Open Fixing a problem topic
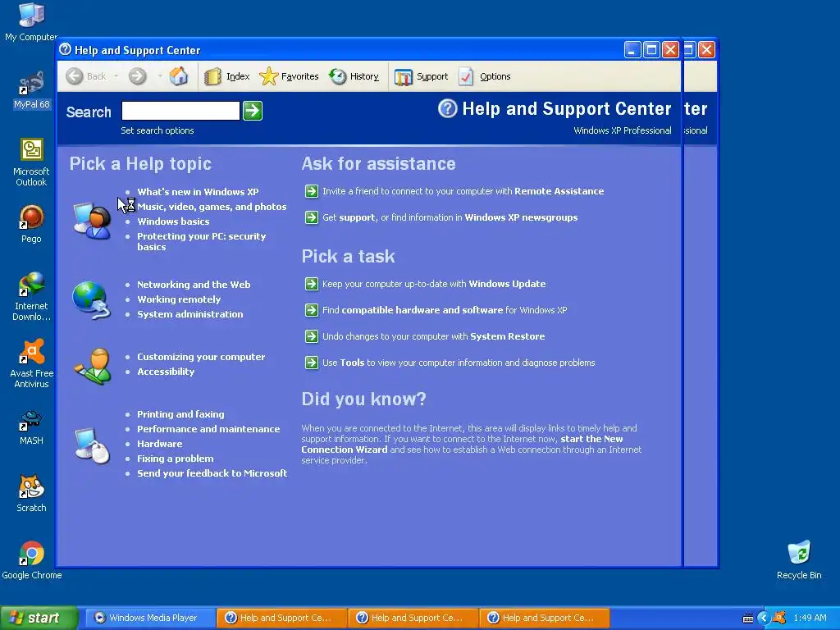Viewport: 840px width, 630px height. [176, 459]
